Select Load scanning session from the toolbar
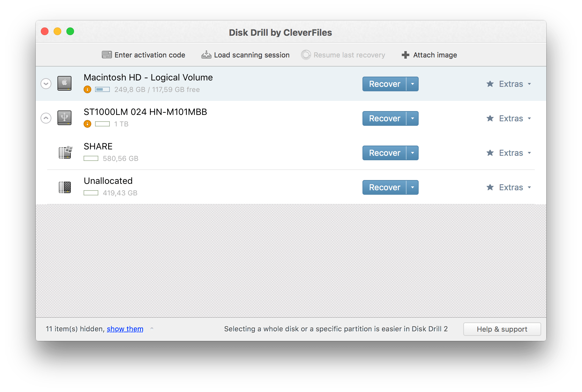This screenshot has height=392, width=582. [252, 55]
